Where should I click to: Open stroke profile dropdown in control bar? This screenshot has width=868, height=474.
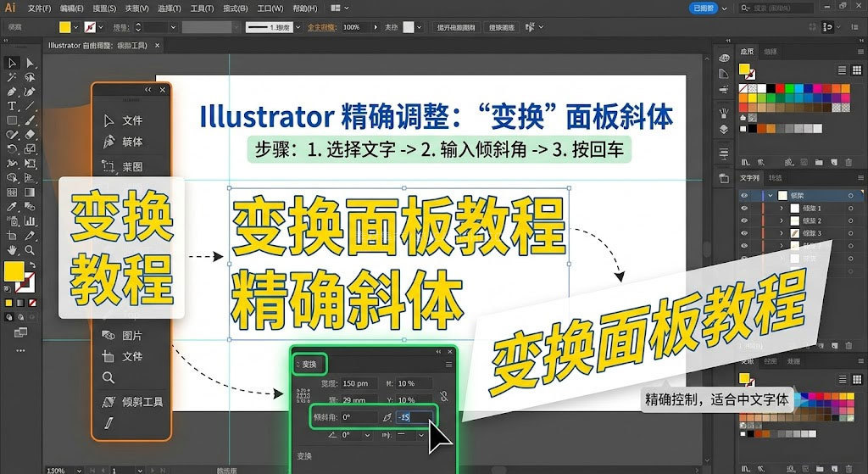tap(298, 27)
